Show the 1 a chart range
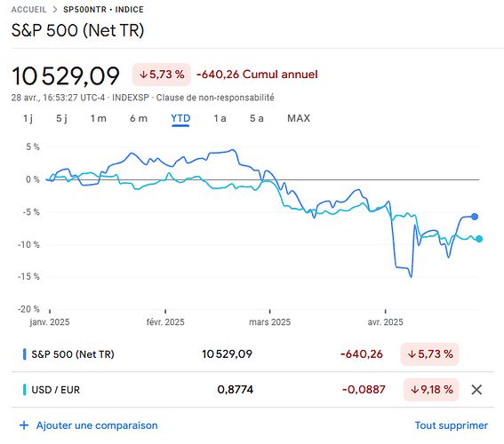The height and width of the screenshot is (444, 504). [x=220, y=118]
